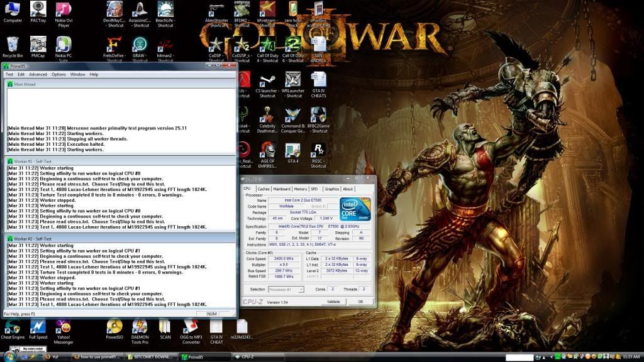Viewport: 644px width, 362px height.
Task: Launch Full Speed desktop icon
Action: [38, 329]
